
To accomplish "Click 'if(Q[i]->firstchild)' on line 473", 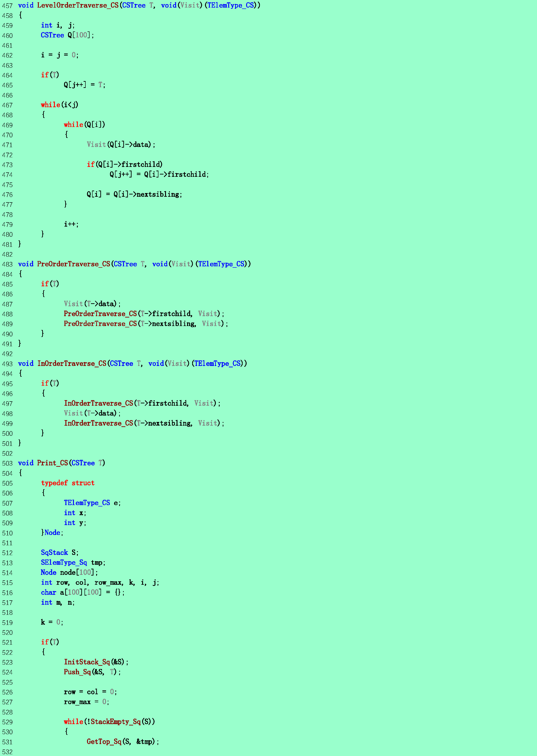I will [125, 164].
